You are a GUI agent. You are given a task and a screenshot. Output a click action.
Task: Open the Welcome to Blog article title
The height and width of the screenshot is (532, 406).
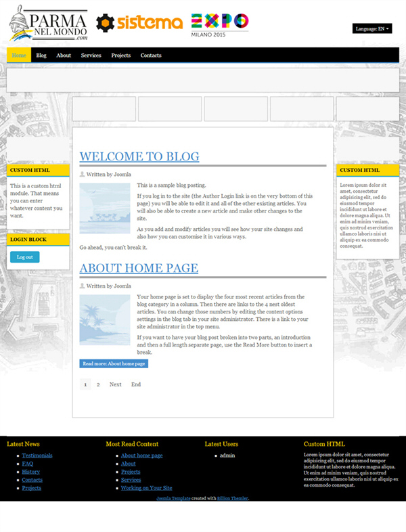point(139,157)
